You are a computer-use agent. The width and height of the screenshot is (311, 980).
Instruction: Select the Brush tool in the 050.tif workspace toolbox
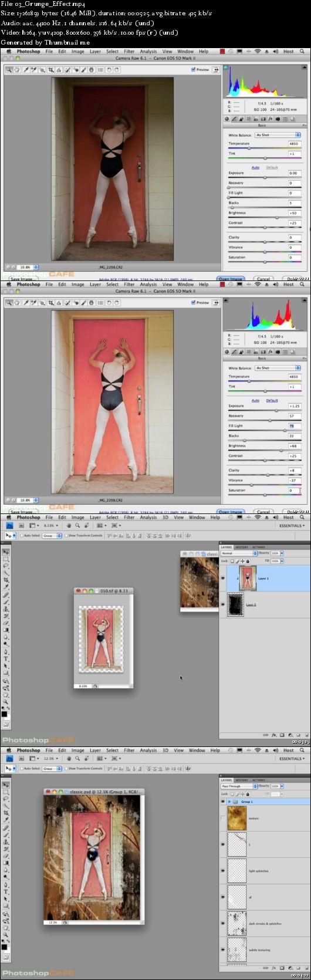6,602
